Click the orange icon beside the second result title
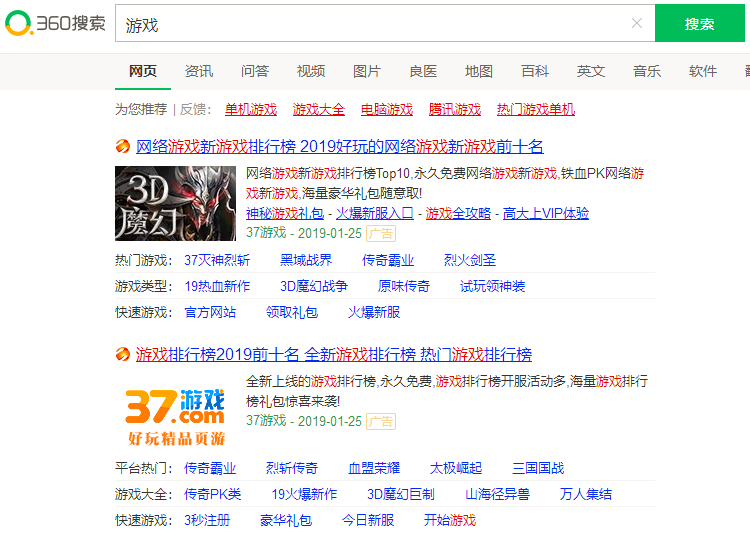 [x=123, y=355]
